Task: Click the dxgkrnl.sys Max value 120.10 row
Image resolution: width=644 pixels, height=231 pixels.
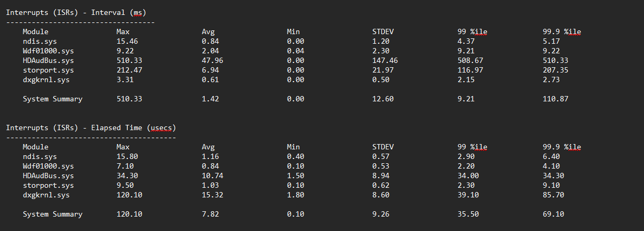Action: (129, 195)
